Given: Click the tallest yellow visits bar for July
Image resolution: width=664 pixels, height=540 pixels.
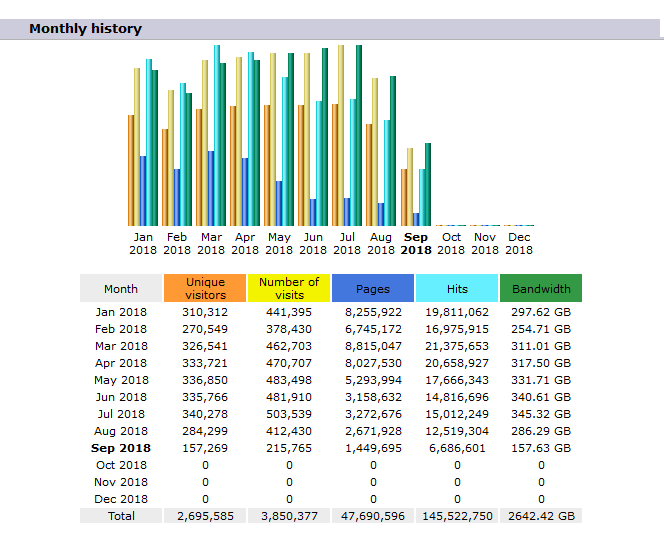Looking at the screenshot, I should pyautogui.click(x=341, y=135).
